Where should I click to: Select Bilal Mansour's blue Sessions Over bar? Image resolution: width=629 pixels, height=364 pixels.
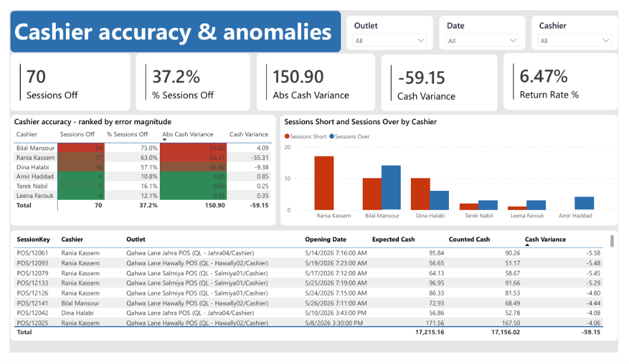tap(391, 188)
